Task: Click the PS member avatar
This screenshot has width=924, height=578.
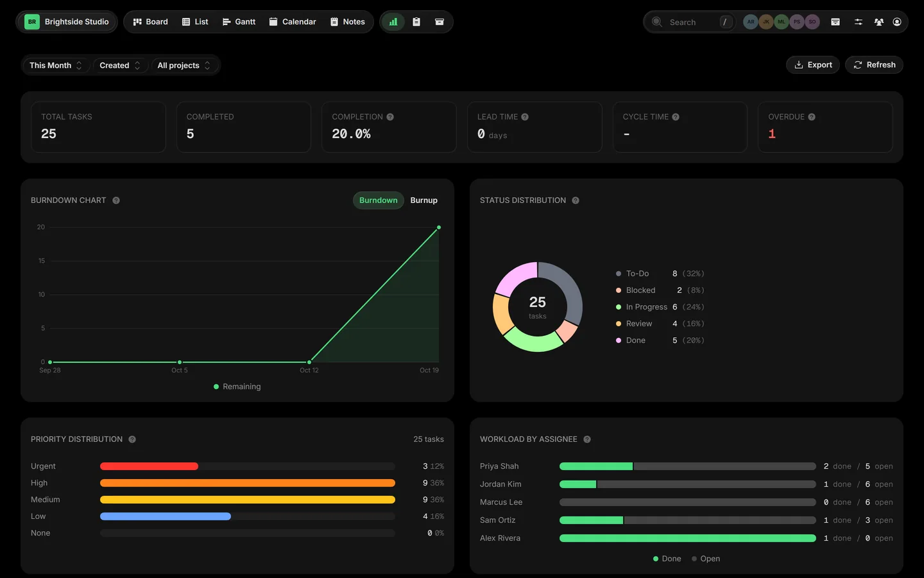Action: coord(797,22)
